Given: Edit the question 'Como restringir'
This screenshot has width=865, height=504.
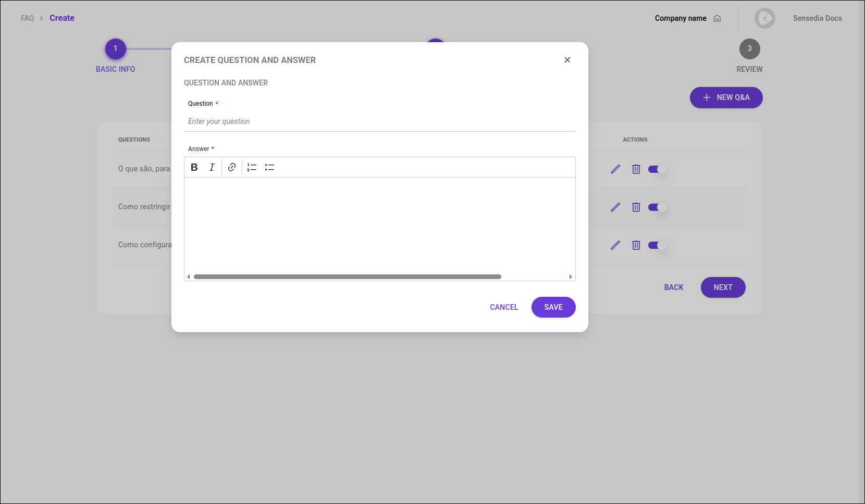Looking at the screenshot, I should tap(615, 207).
